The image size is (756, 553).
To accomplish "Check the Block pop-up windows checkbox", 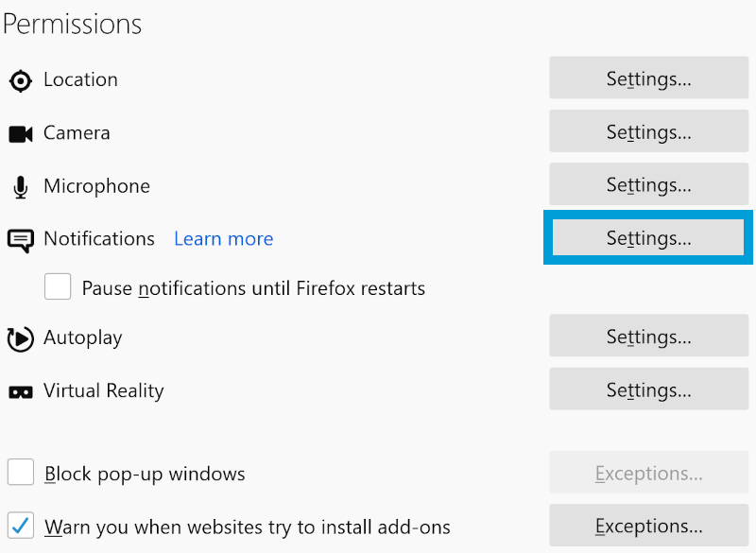I will pyautogui.click(x=21, y=473).
